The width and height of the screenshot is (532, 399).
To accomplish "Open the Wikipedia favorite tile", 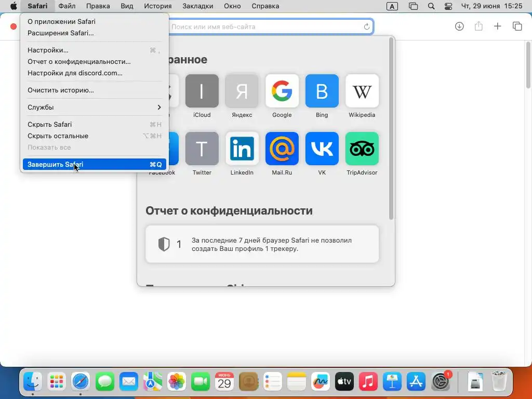I will pyautogui.click(x=362, y=91).
